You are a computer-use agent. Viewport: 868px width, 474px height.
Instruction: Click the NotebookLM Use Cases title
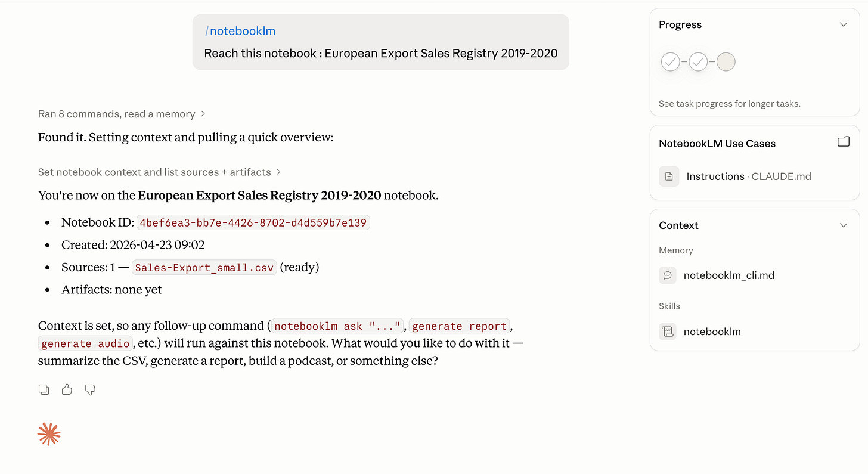[x=717, y=143]
